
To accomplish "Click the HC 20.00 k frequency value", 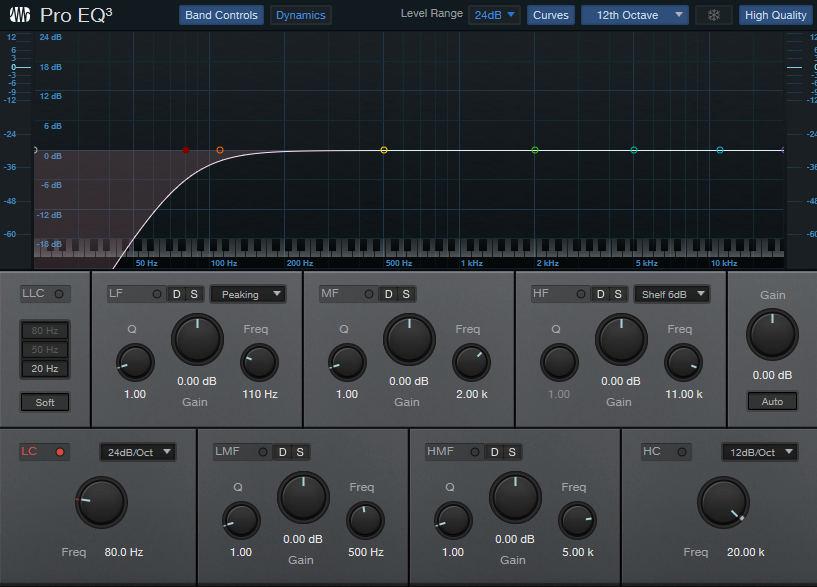I will click(x=746, y=552).
